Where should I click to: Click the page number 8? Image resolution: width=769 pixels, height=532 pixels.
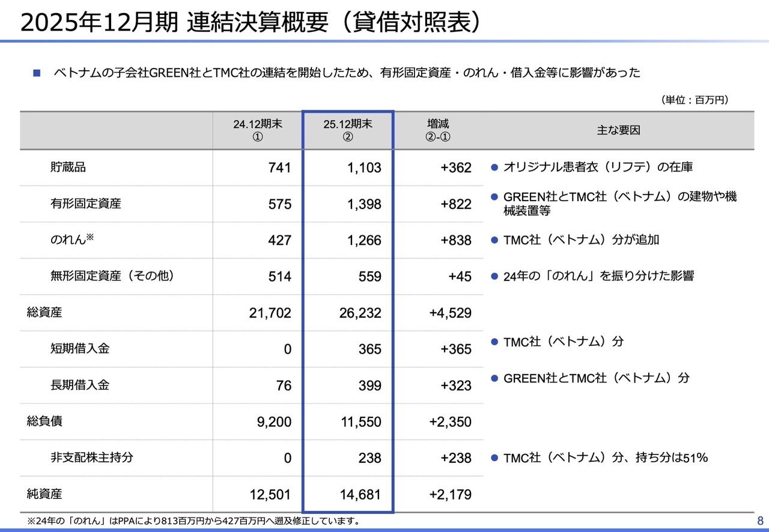coord(760,520)
